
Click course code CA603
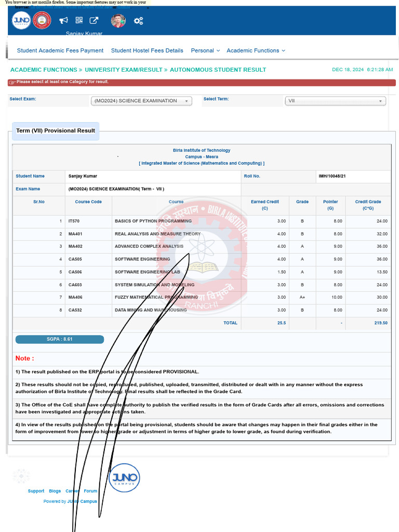[75, 285]
